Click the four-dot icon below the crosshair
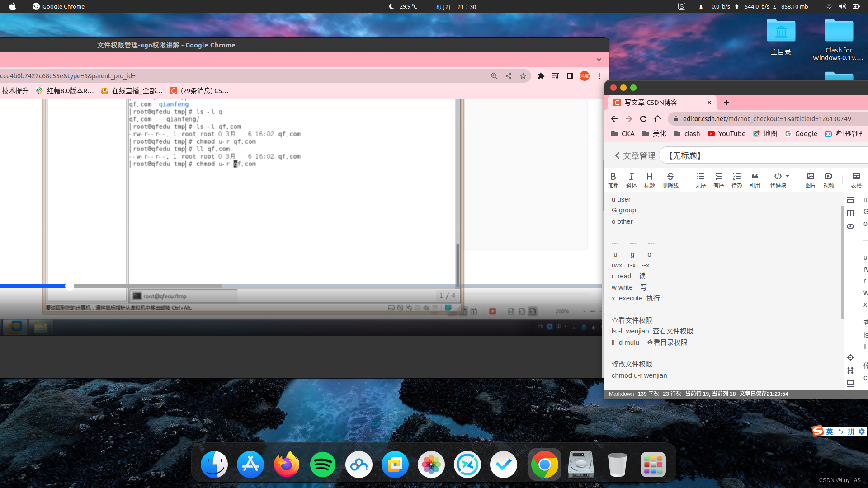This screenshot has width=868, height=488. 850,371
